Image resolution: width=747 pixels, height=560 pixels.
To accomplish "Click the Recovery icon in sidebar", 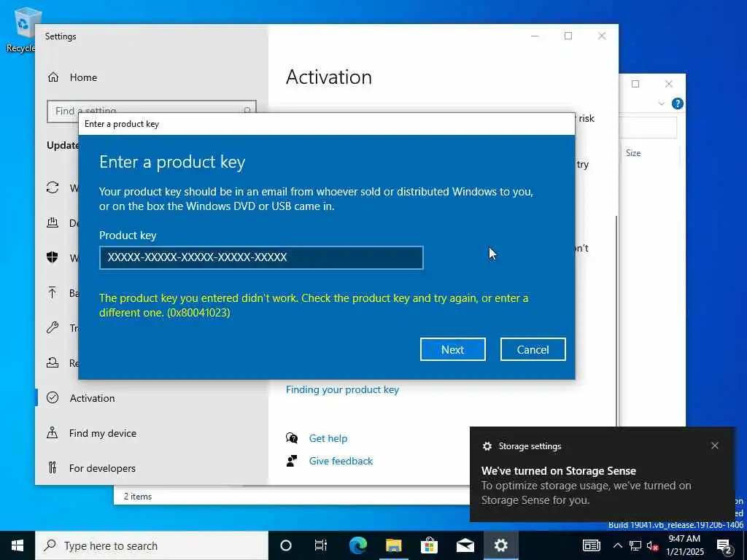I will (x=53, y=363).
